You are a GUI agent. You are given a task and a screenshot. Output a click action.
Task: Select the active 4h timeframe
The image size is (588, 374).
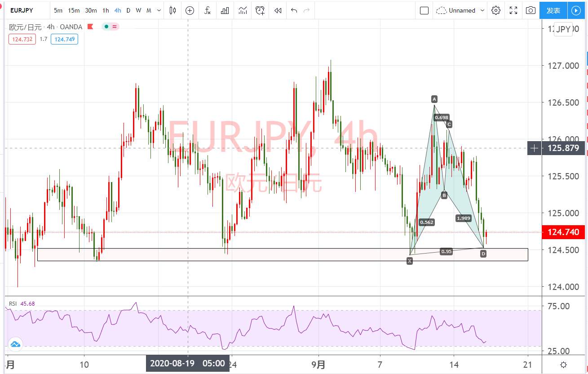(118, 10)
